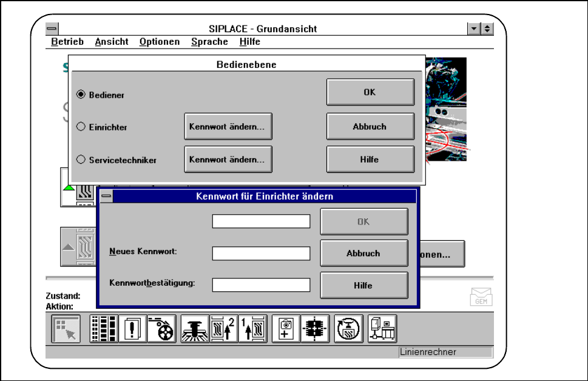The width and height of the screenshot is (588, 381).
Task: Select the placement nozzle head toolbar icon
Action: [195, 329]
